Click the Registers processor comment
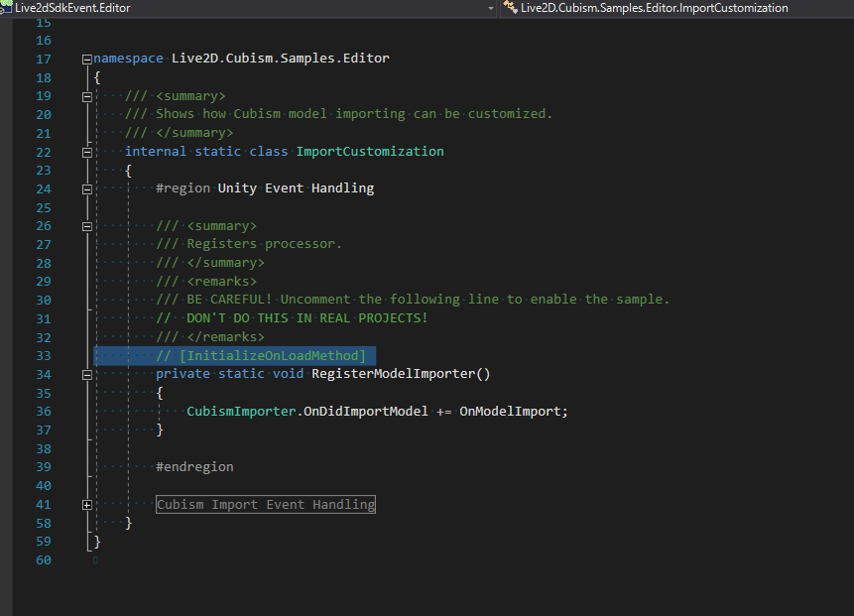Screen dimensions: 854x616 pos(249,244)
